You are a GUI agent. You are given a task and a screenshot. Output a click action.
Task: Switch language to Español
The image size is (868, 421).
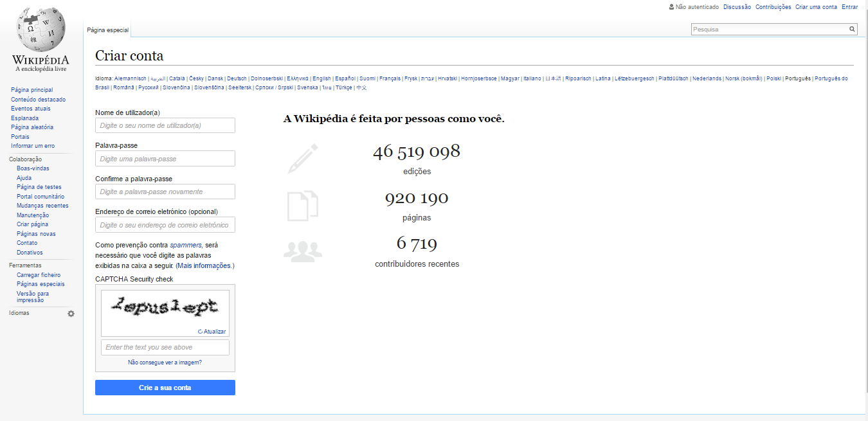345,78
